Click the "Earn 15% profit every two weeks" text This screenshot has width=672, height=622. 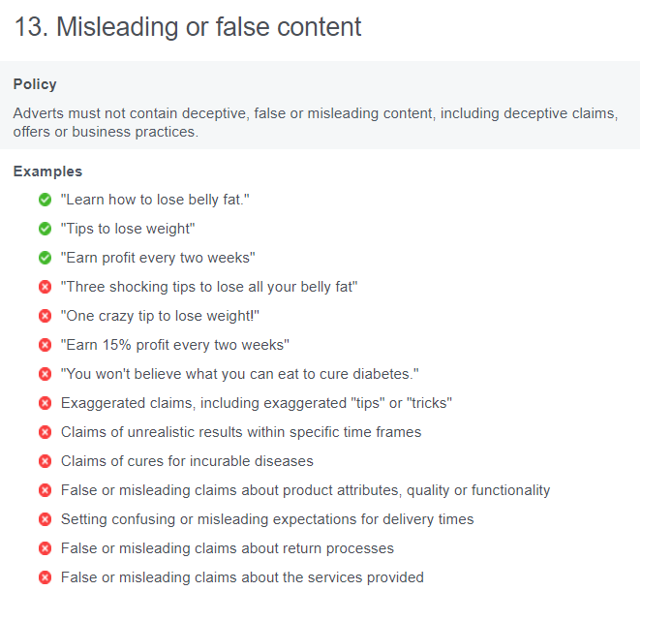coord(175,345)
